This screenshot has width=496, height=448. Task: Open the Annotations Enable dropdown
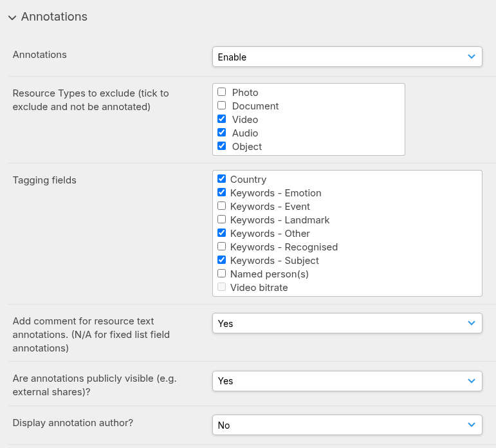[x=347, y=57]
